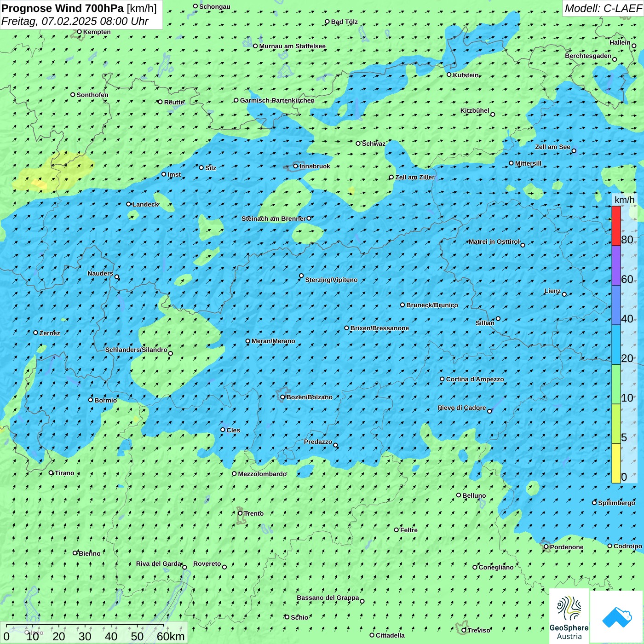The height and width of the screenshot is (644, 644).
Task: Click the "Sterzing/Vipiteno" label
Action: pos(331,280)
